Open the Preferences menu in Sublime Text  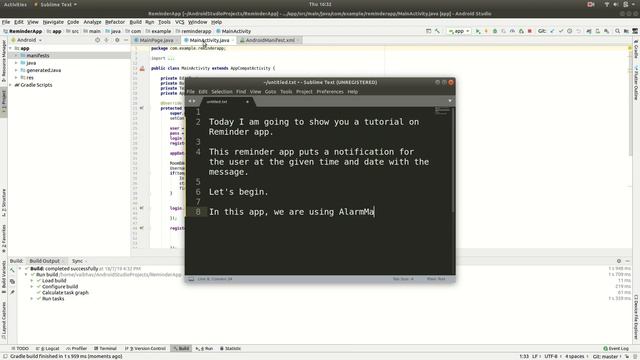point(330,92)
